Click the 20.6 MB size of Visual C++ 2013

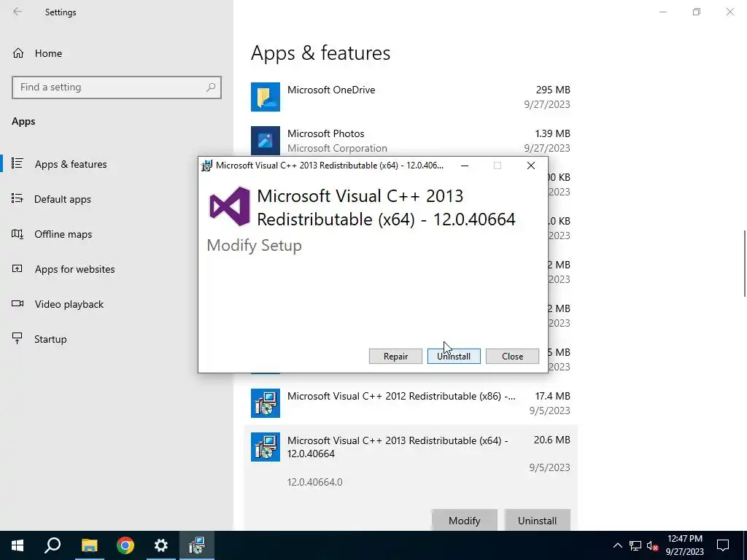[551, 440]
